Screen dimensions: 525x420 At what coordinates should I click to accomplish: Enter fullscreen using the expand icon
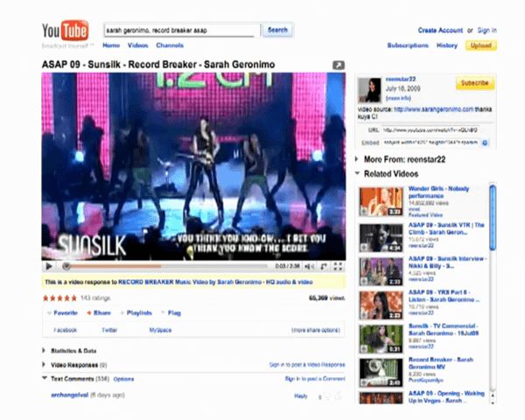point(338,267)
